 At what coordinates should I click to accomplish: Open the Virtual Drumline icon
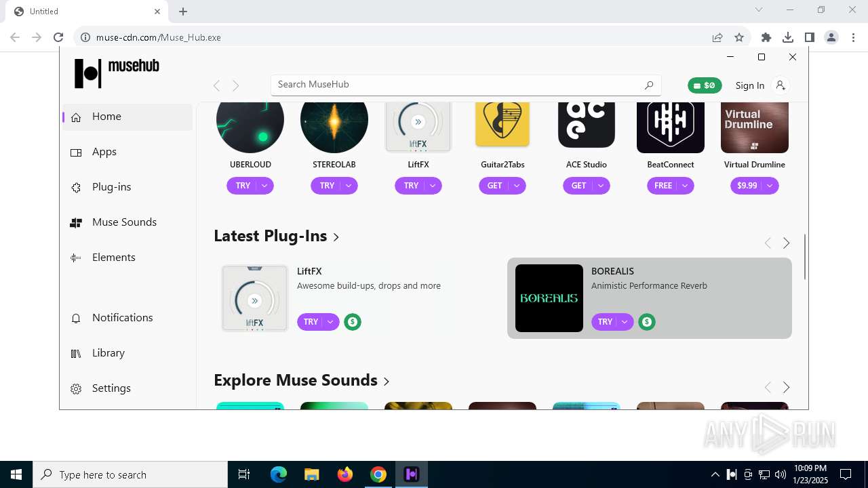755,127
